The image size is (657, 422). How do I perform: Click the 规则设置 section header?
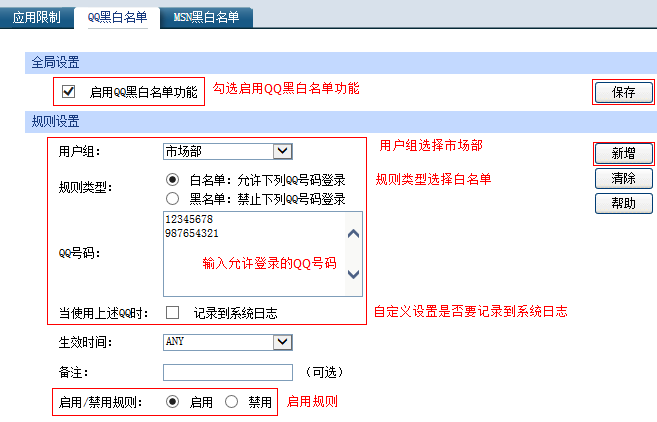click(341, 122)
